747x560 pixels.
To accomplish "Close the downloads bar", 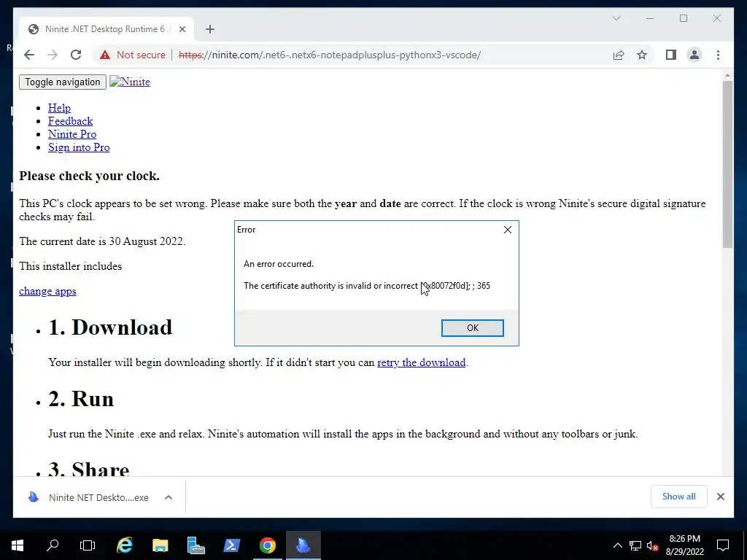I will click(x=720, y=497).
